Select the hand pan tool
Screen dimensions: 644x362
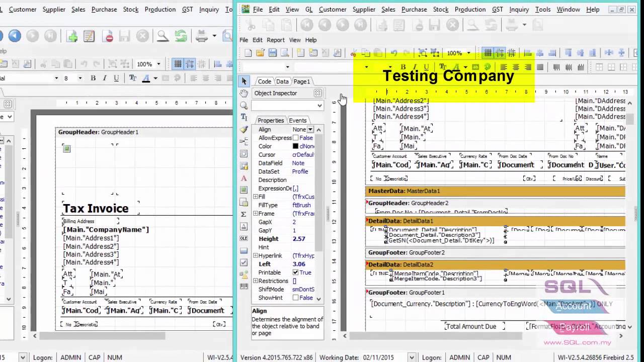pos(244,93)
